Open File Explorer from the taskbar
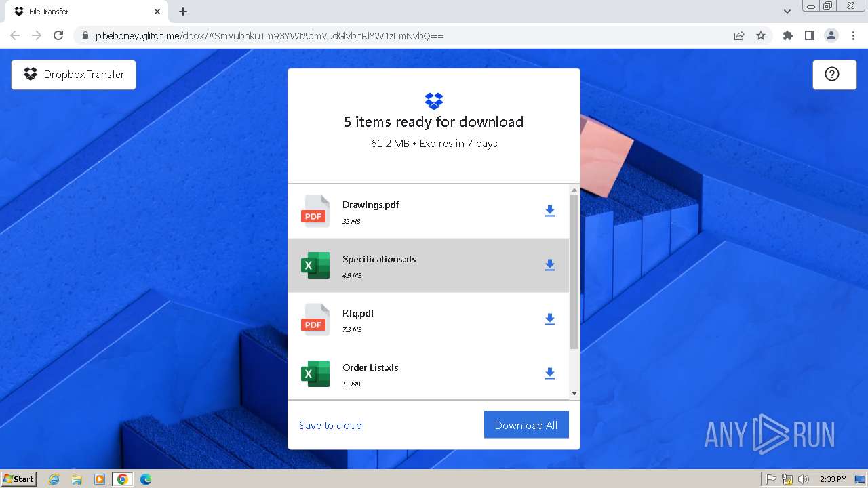 tap(77, 479)
